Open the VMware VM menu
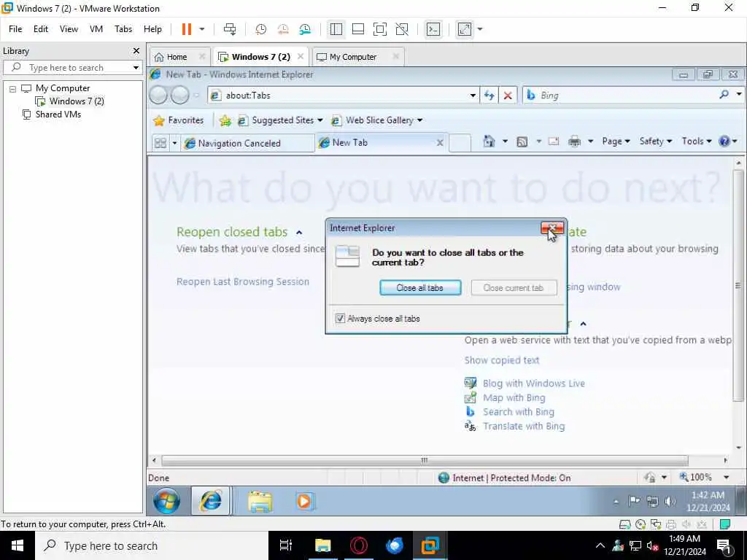Screen dimensions: 747x560 (x=96, y=29)
